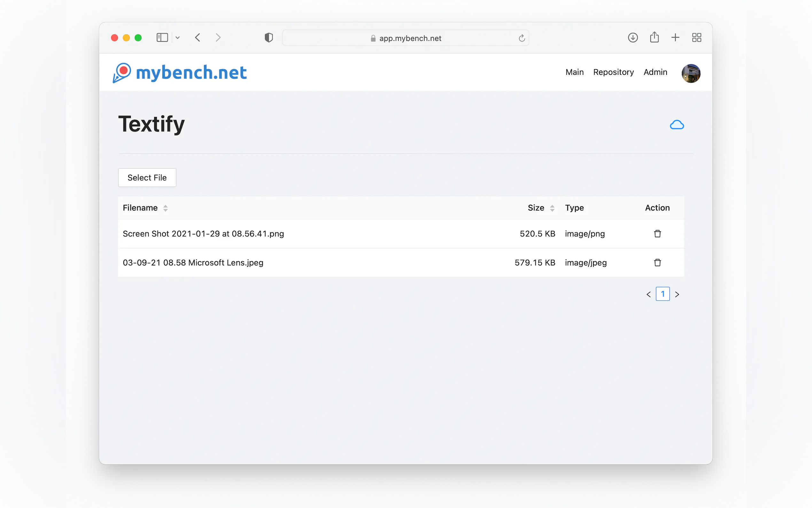Go to pagination page 1
The width and height of the screenshot is (812, 508).
pyautogui.click(x=662, y=294)
